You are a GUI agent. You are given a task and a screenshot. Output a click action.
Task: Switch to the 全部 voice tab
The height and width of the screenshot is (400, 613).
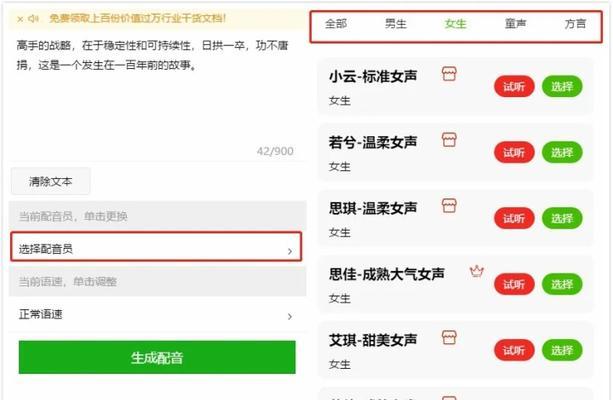coord(336,24)
